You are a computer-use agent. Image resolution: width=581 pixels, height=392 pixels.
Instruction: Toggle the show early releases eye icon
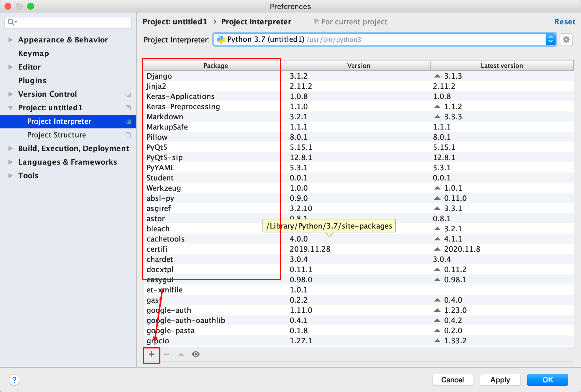click(195, 354)
